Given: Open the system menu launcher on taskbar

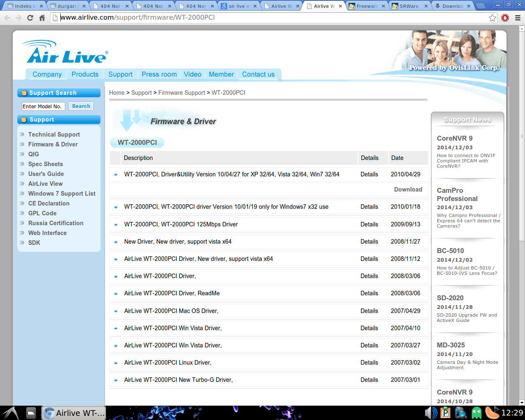Looking at the screenshot, I should point(10,413).
